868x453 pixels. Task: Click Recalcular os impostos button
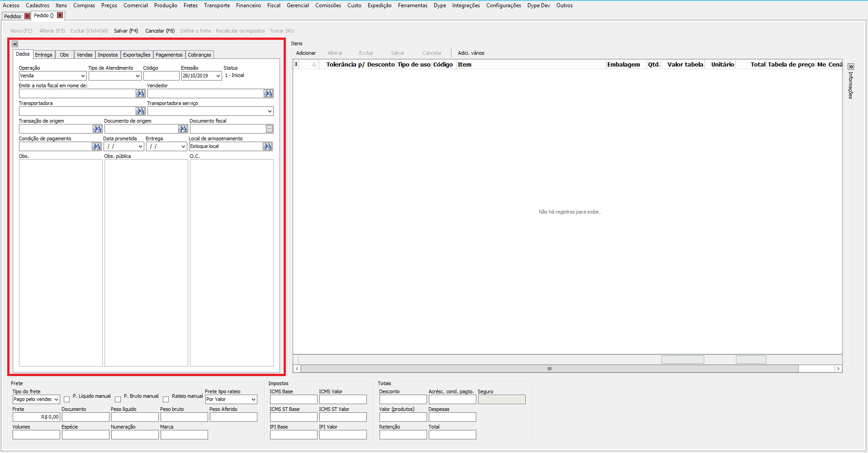click(240, 31)
